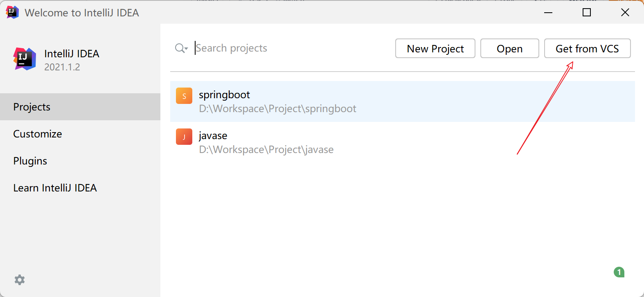Go to the Customize section

(x=38, y=134)
